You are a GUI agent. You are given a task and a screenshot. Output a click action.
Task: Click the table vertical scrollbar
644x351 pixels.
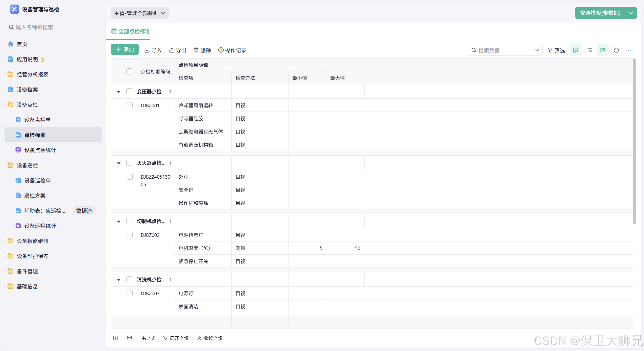coord(634,141)
